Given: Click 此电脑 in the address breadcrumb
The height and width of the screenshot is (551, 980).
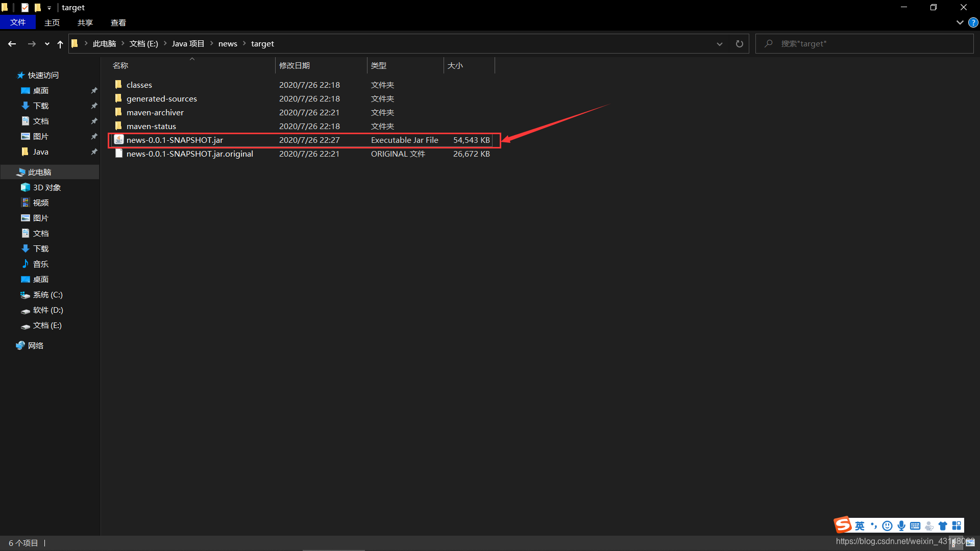Looking at the screenshot, I should pyautogui.click(x=105, y=44).
